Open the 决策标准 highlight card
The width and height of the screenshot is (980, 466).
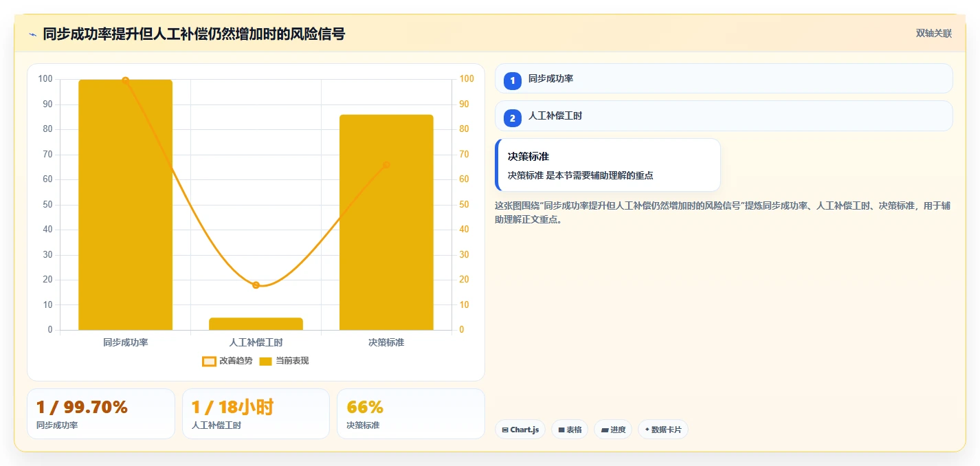click(608, 165)
